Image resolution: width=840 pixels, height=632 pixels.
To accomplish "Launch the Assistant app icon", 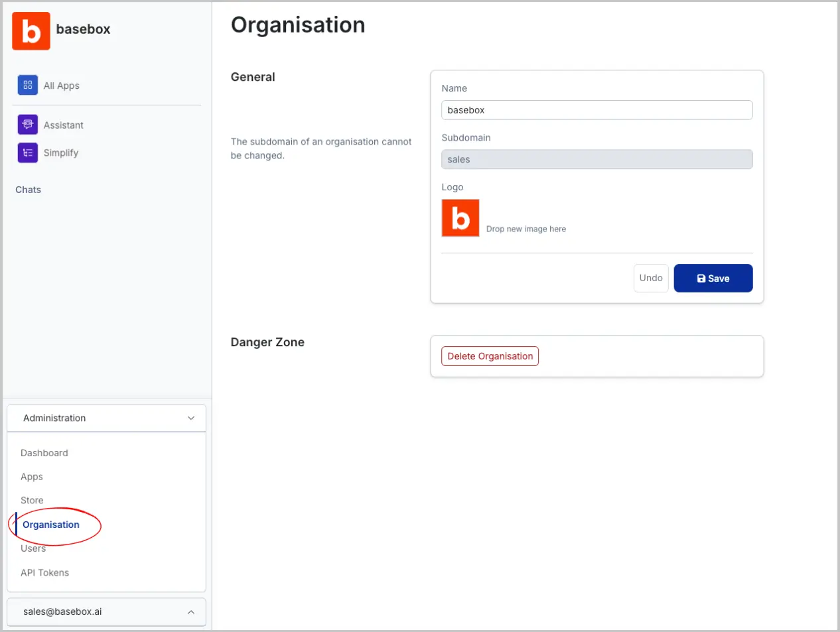I will click(27, 125).
